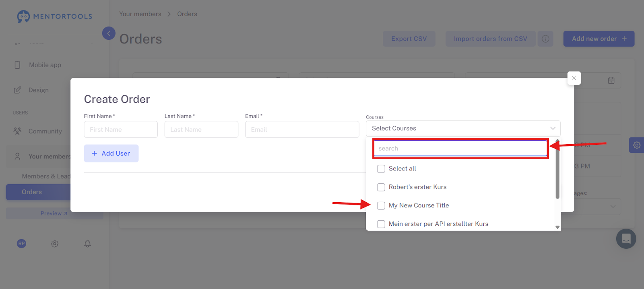644x289 pixels.
Task: Open the floating settings gear tab
Action: (x=636, y=145)
